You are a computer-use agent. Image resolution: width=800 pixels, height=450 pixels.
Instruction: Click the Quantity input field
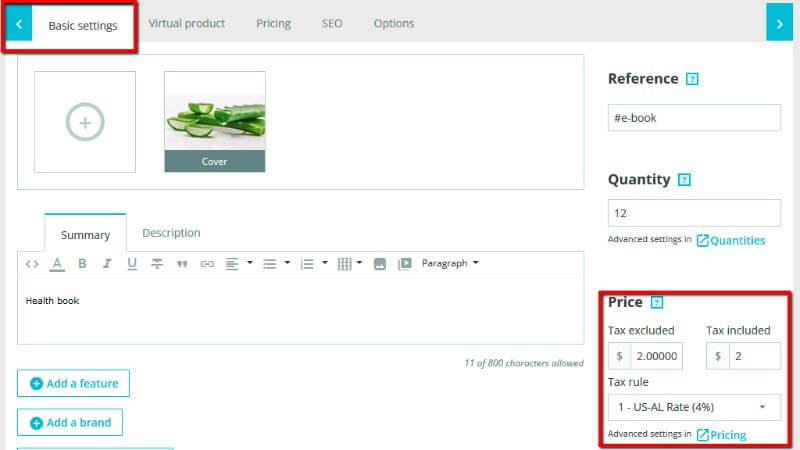[694, 213]
